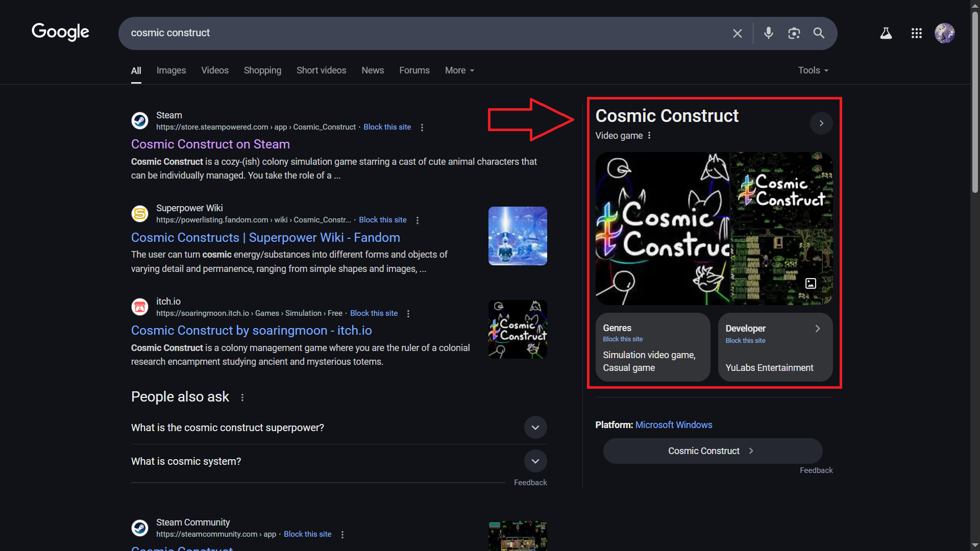980x551 pixels.
Task: Click the Genres card
Action: pos(653,347)
